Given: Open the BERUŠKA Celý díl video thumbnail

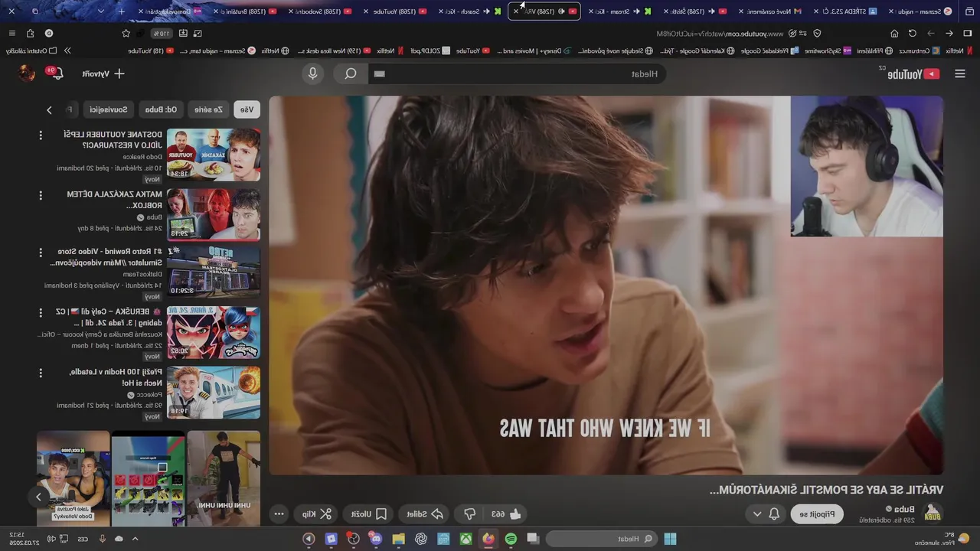Looking at the screenshot, I should click(x=213, y=333).
